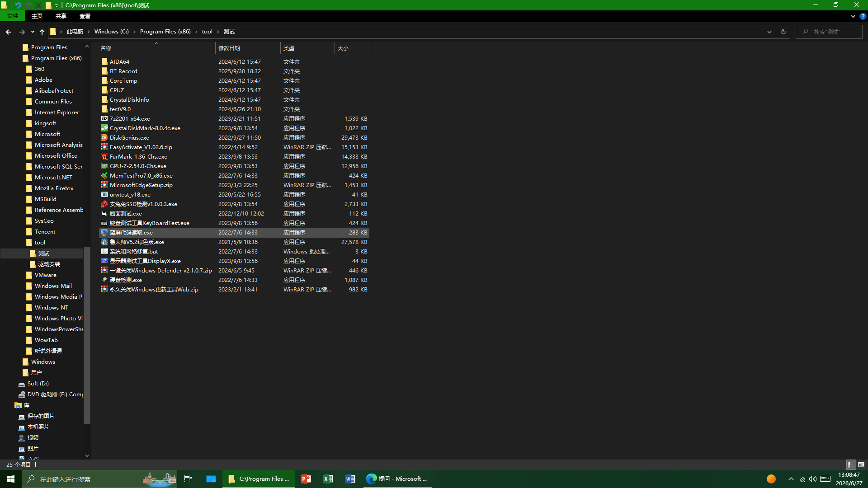Click the 搜索"测试" search box
Viewport: 868px width, 488px height.
(x=829, y=32)
